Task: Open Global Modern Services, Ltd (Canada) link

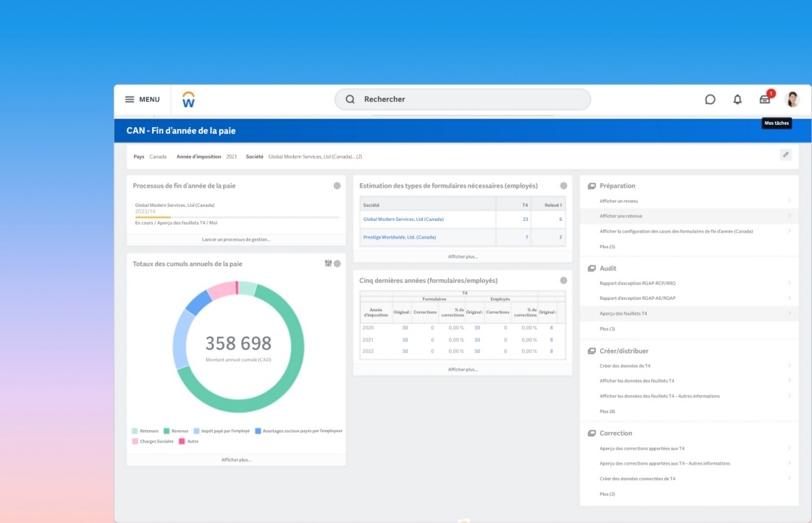Action: pos(403,219)
